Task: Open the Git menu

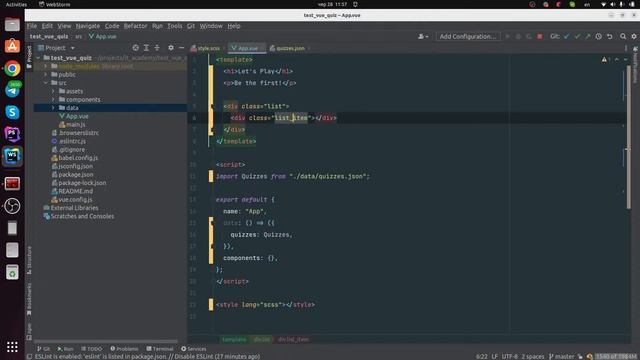Action: (191, 26)
